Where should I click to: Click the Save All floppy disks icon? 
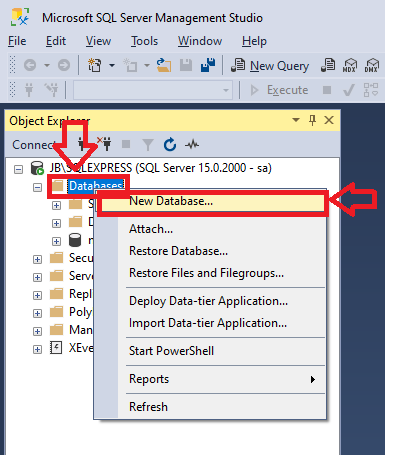208,65
